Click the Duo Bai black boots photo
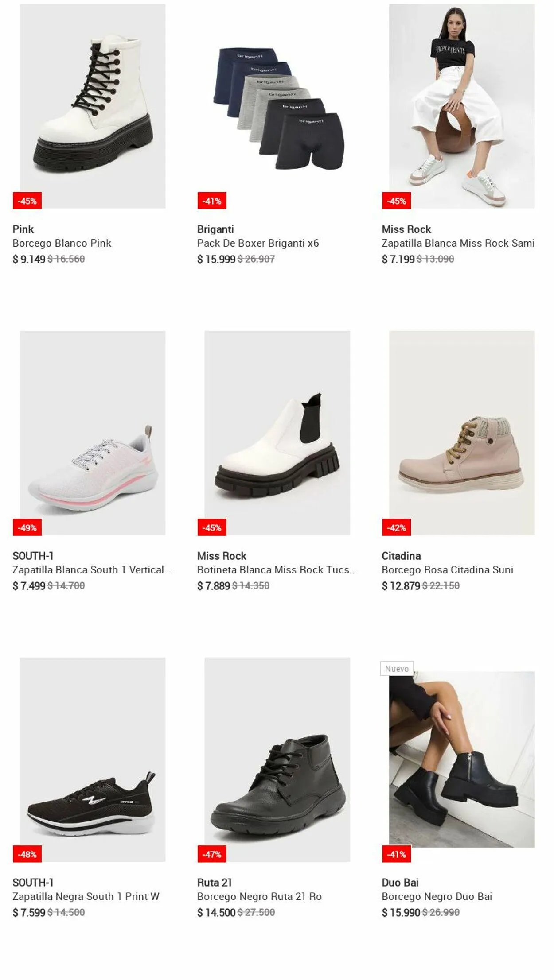 461,759
